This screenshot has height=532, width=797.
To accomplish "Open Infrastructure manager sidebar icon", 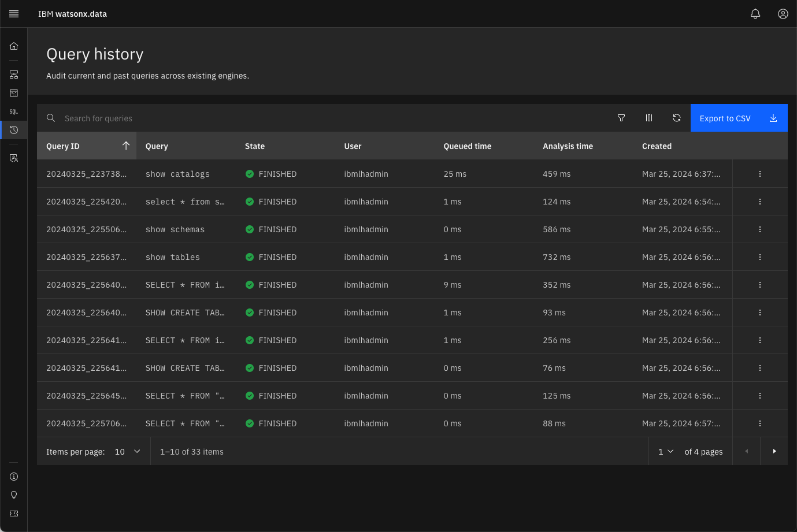I will coord(14,75).
